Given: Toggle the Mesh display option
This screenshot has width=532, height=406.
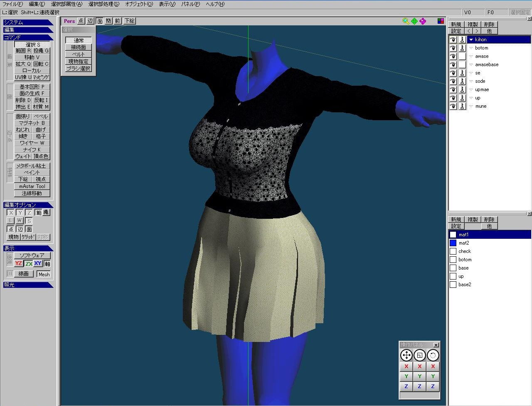Looking at the screenshot, I should tap(44, 274).
